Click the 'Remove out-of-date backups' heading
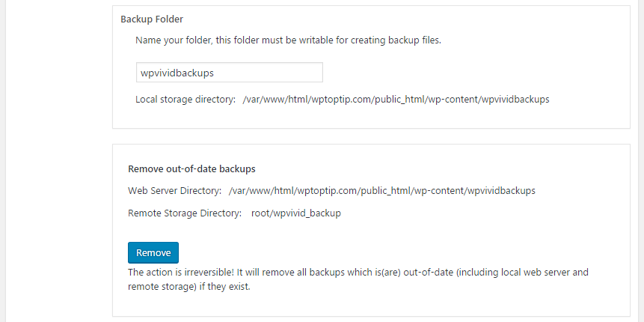Image resolution: width=644 pixels, height=322 pixels. tap(191, 168)
